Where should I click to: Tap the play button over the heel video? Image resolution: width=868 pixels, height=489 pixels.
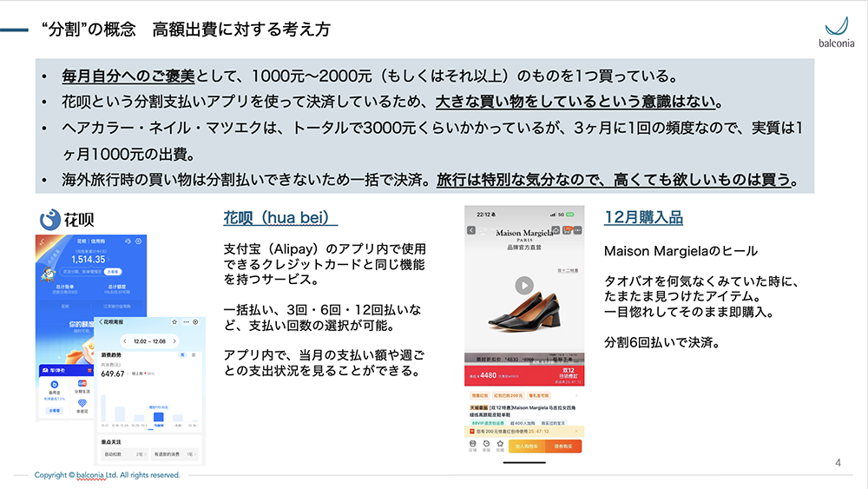click(524, 285)
